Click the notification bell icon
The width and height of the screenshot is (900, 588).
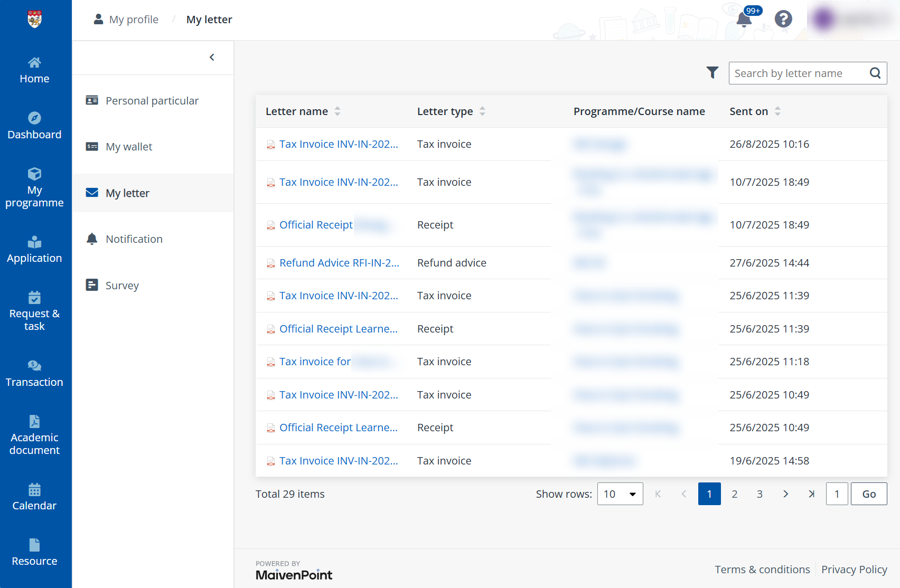(744, 20)
